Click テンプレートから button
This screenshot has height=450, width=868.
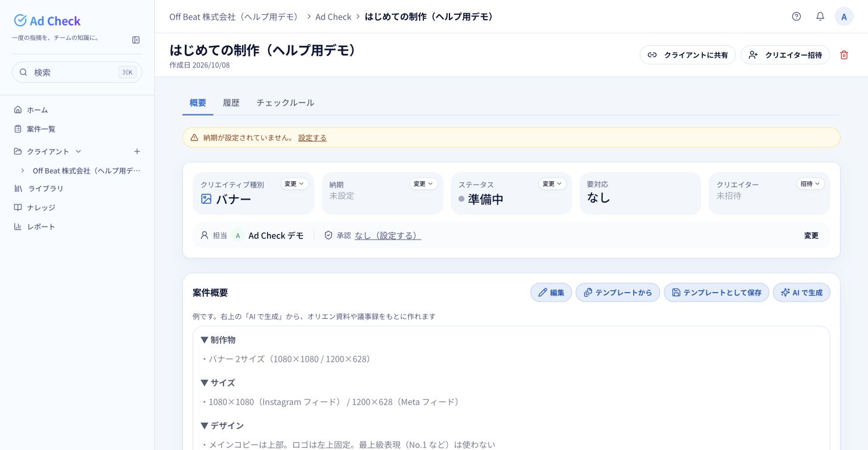pos(618,293)
